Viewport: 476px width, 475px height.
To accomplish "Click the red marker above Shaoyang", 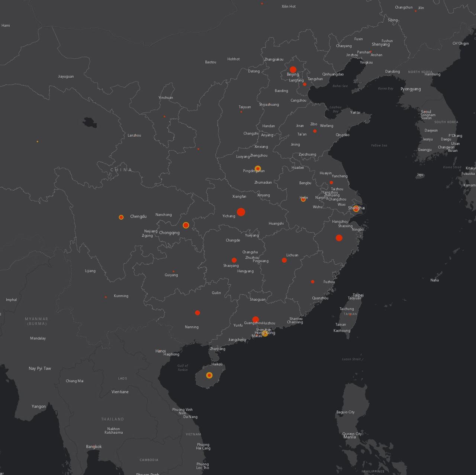I will (234, 260).
